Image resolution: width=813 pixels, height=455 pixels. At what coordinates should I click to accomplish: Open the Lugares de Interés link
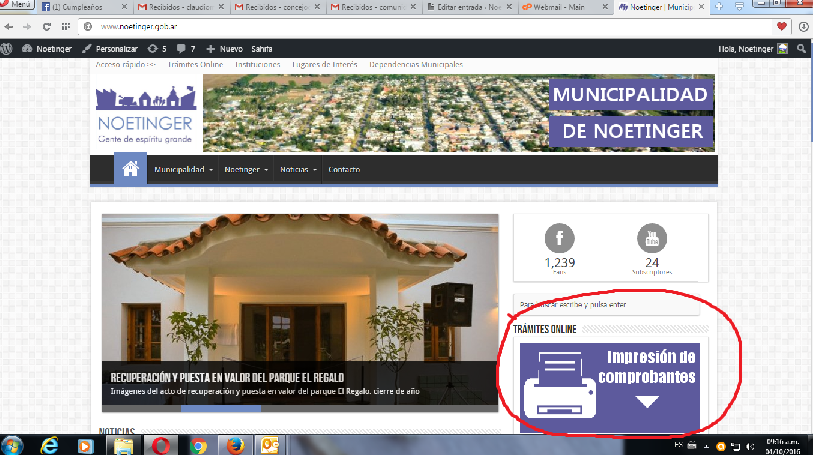[x=325, y=65]
